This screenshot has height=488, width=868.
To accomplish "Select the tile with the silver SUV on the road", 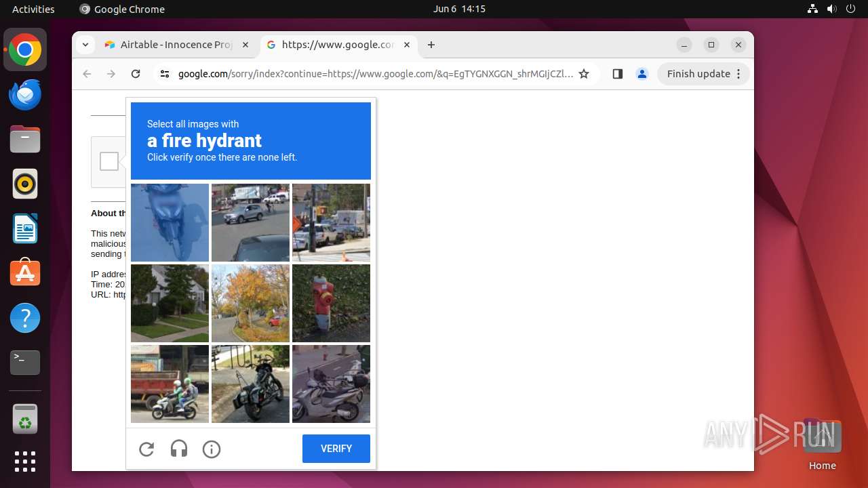I will click(250, 222).
